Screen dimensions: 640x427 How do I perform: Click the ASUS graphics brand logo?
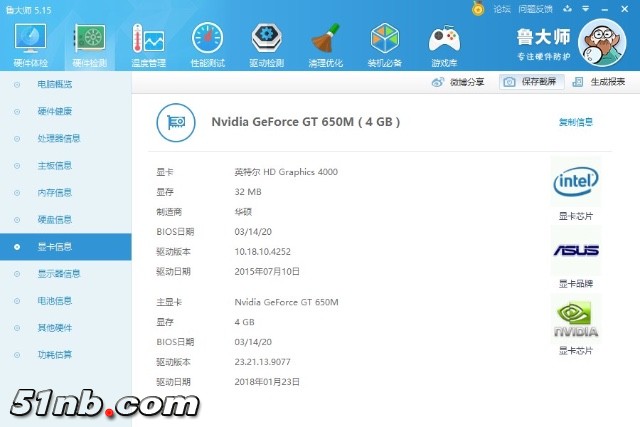pos(576,250)
